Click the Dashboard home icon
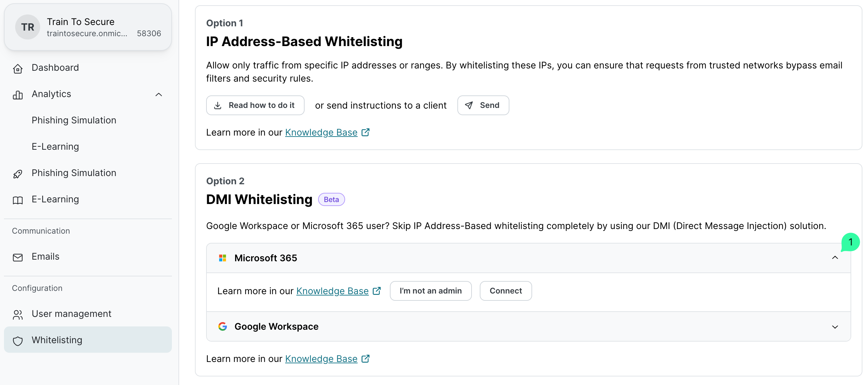 click(17, 68)
